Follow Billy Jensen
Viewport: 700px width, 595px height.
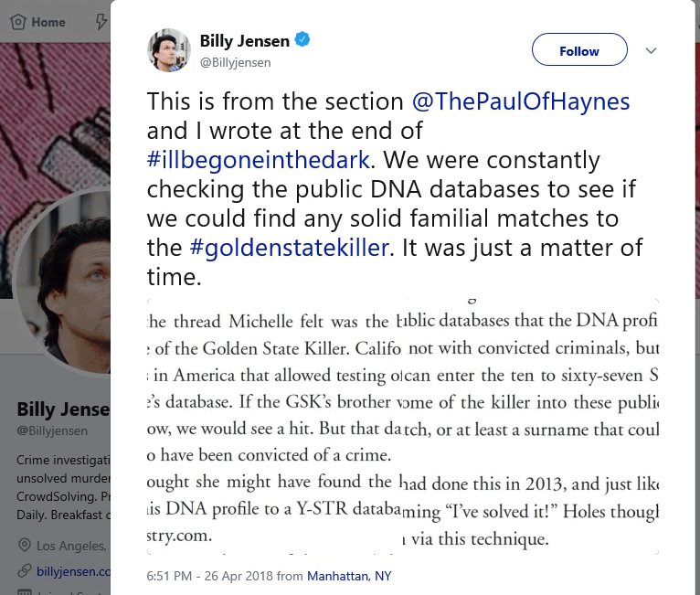[579, 51]
